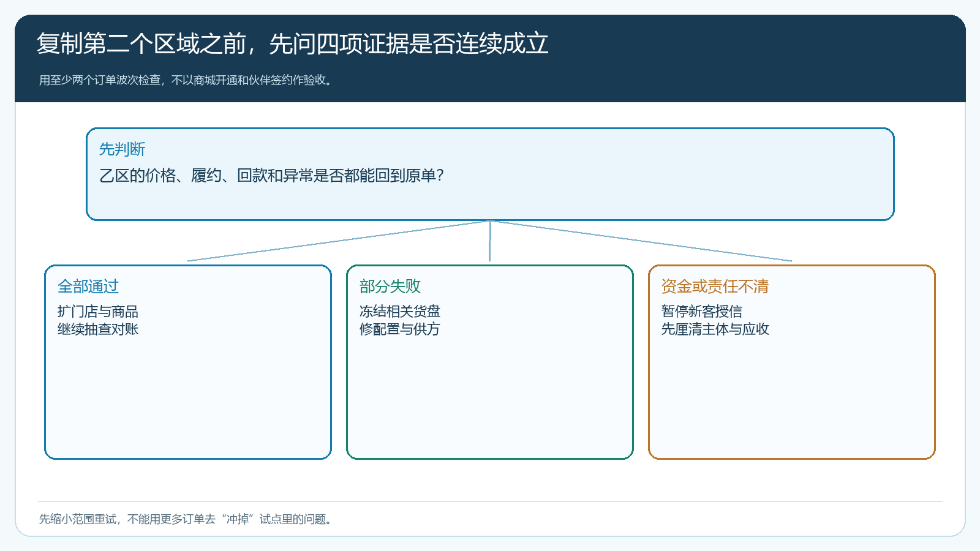Click the footer note 先缩小范围重试
Screen dimensions: 980x551
[187, 519]
